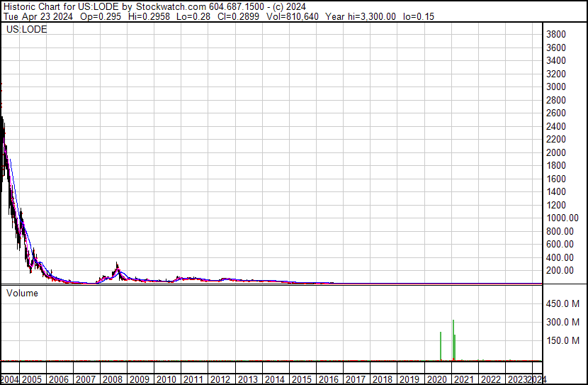Select the 2008 year marker on timeline

(113, 379)
